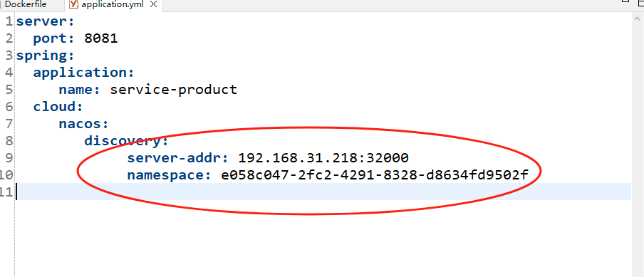The image size is (644, 277).
Task: Place cursor on the port value 8081
Action: click(x=101, y=38)
